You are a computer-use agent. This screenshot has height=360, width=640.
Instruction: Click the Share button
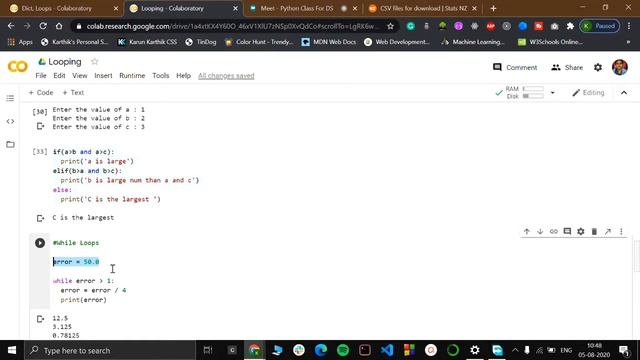[x=567, y=67]
